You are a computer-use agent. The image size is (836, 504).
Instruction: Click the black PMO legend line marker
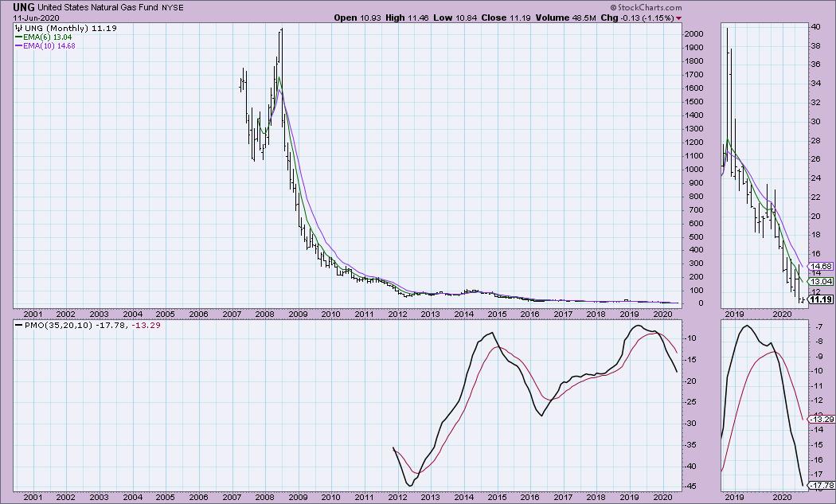click(x=18, y=325)
